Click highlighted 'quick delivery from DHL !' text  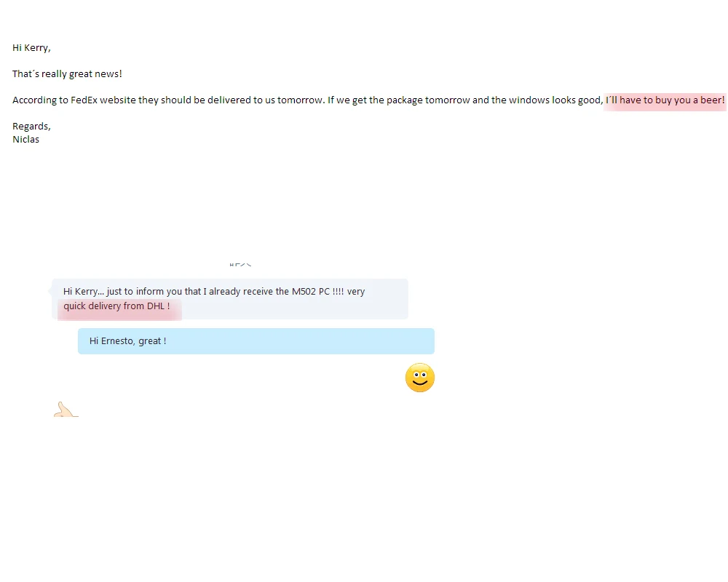tap(116, 306)
